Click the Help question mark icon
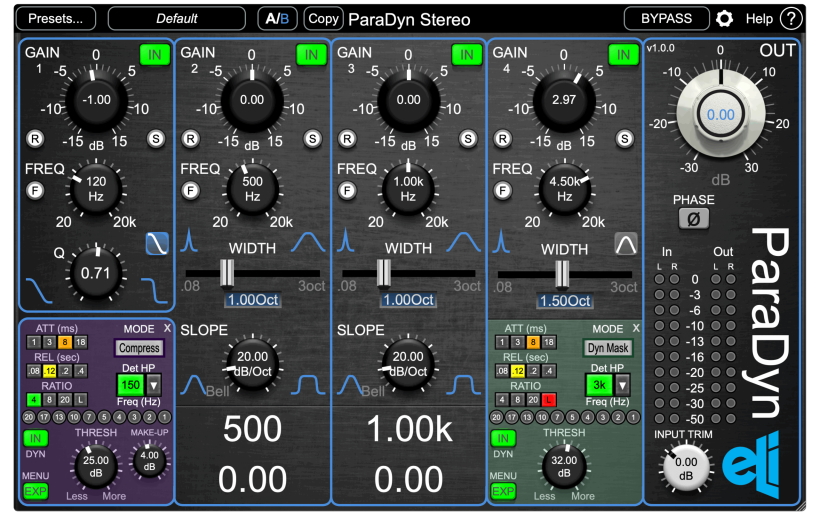Viewport: 819px width, 513px height. pyautogui.click(x=791, y=18)
